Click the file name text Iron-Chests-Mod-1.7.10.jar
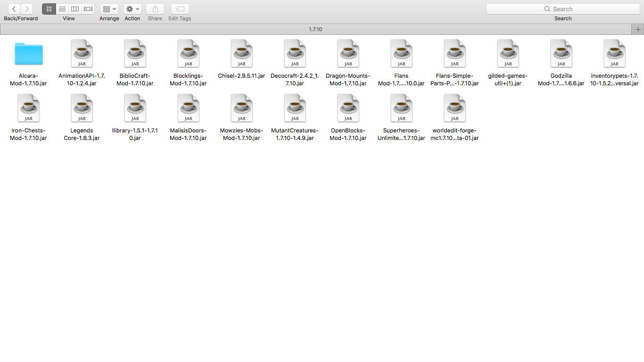 click(29, 134)
